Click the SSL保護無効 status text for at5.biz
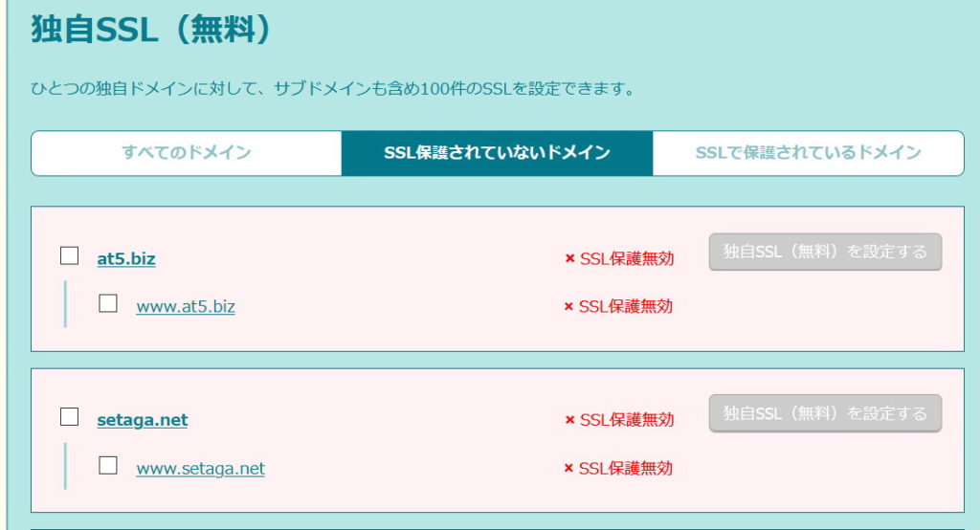The image size is (980, 530). click(627, 258)
